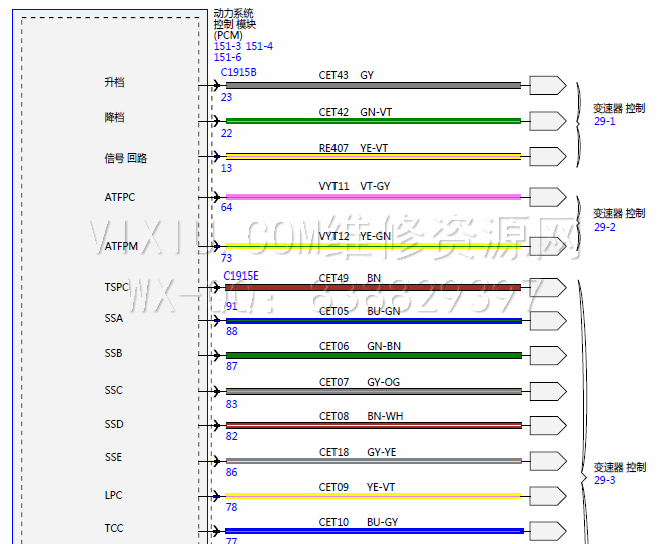Select the off-page arrow for VYT11 wire
The width and height of the screenshot is (670, 544).
click(x=547, y=196)
